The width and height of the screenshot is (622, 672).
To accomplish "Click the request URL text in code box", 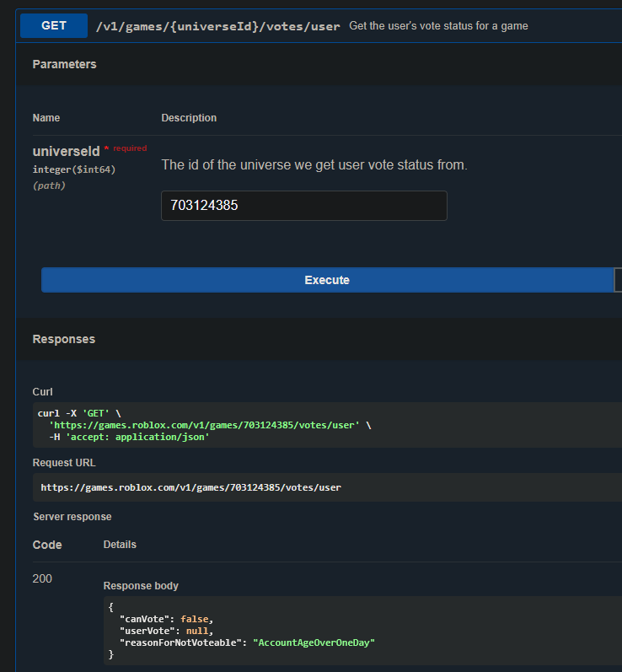I will coord(190,487).
